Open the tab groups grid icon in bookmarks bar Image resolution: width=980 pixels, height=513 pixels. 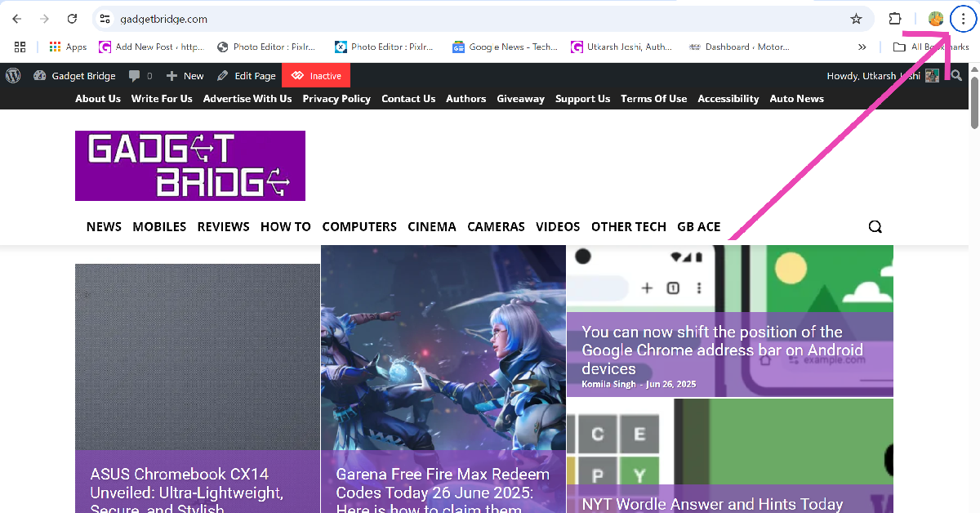pos(20,47)
